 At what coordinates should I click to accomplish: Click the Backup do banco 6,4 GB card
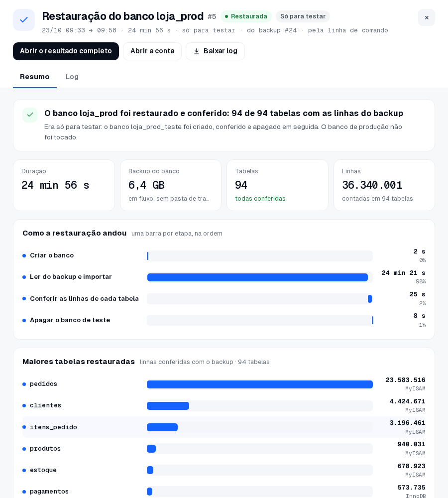coord(171,185)
